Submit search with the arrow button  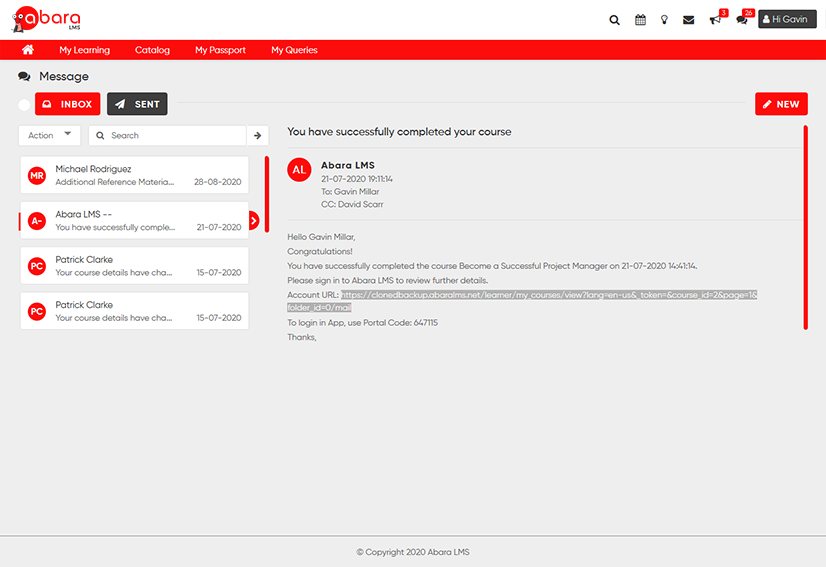[258, 135]
